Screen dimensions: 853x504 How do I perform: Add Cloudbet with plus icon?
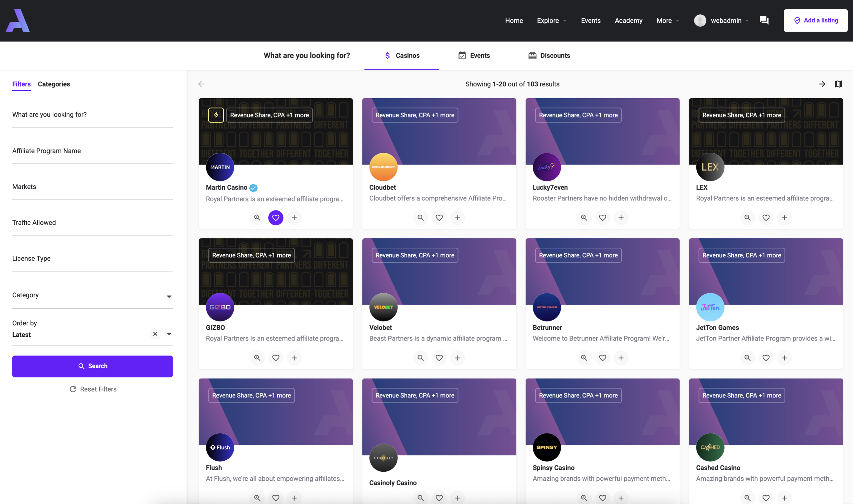[x=458, y=218]
